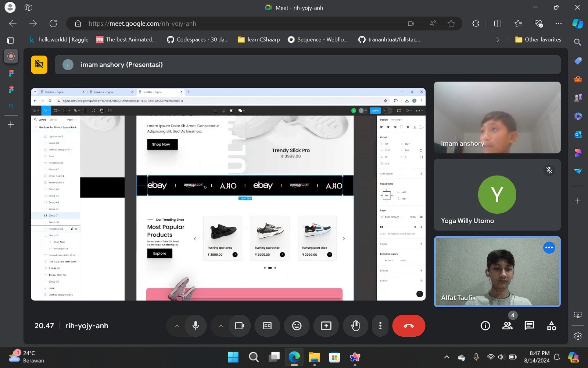Viewport: 588px width, 368px height.
Task: Click the yellow presentation icon
Action: point(39,65)
